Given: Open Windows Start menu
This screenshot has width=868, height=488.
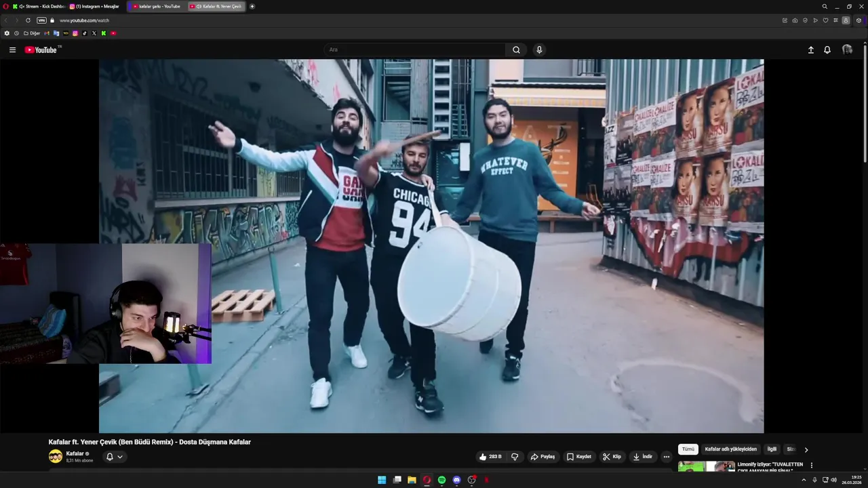Looking at the screenshot, I should [382, 480].
